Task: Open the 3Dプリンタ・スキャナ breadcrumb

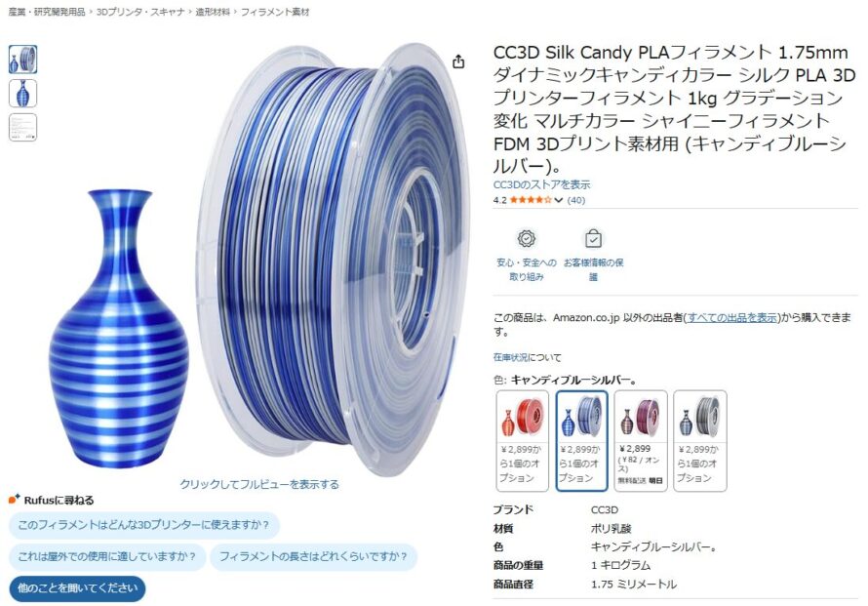Action: point(140,12)
